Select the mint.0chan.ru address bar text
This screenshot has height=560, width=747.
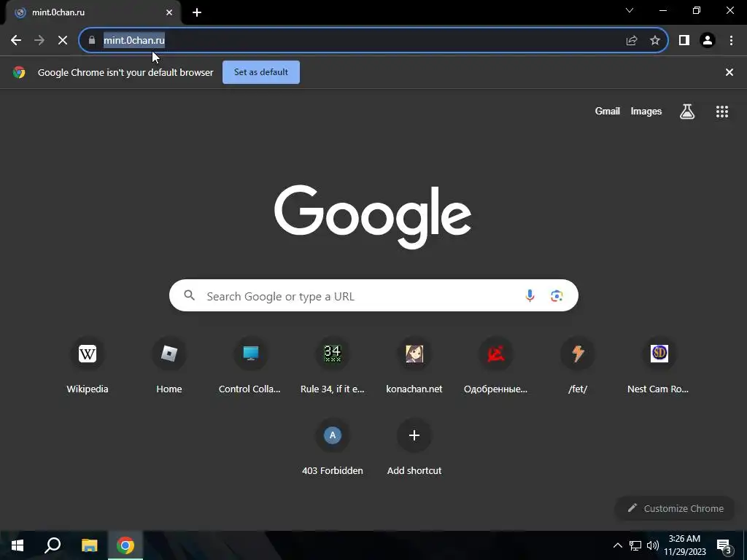coord(134,41)
